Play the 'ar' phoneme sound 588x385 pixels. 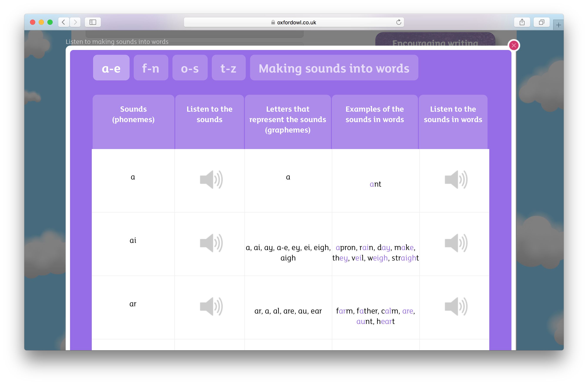[x=211, y=306]
